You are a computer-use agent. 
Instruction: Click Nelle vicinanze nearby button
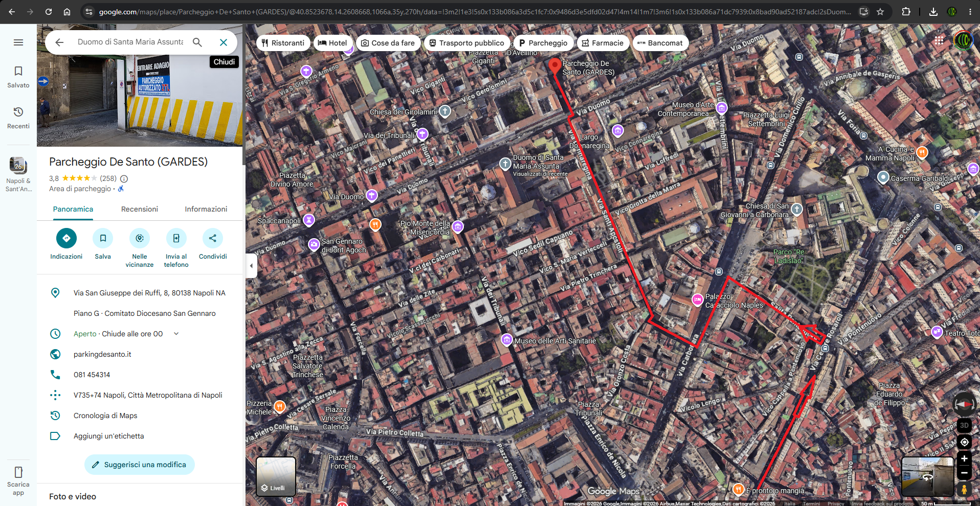tap(140, 249)
